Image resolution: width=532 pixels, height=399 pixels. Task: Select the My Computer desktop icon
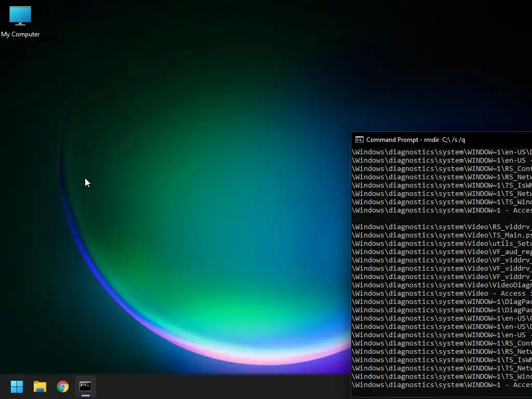coord(20,21)
